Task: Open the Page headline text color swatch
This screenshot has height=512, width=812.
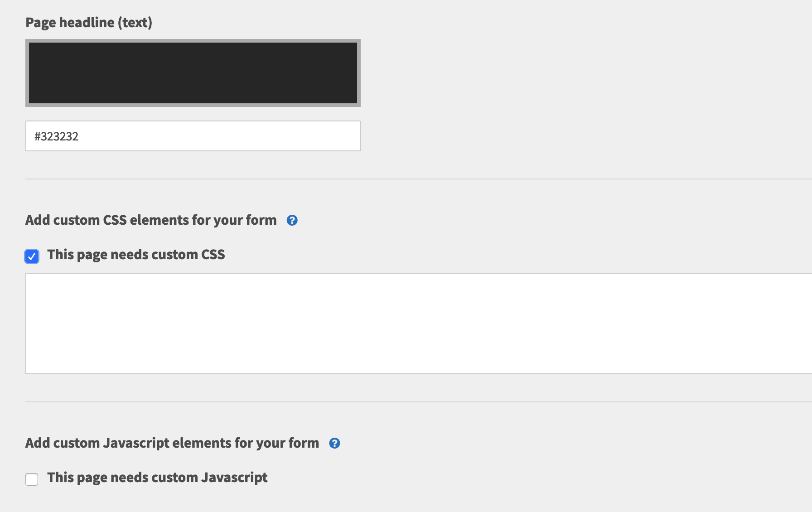Action: pyautogui.click(x=193, y=73)
